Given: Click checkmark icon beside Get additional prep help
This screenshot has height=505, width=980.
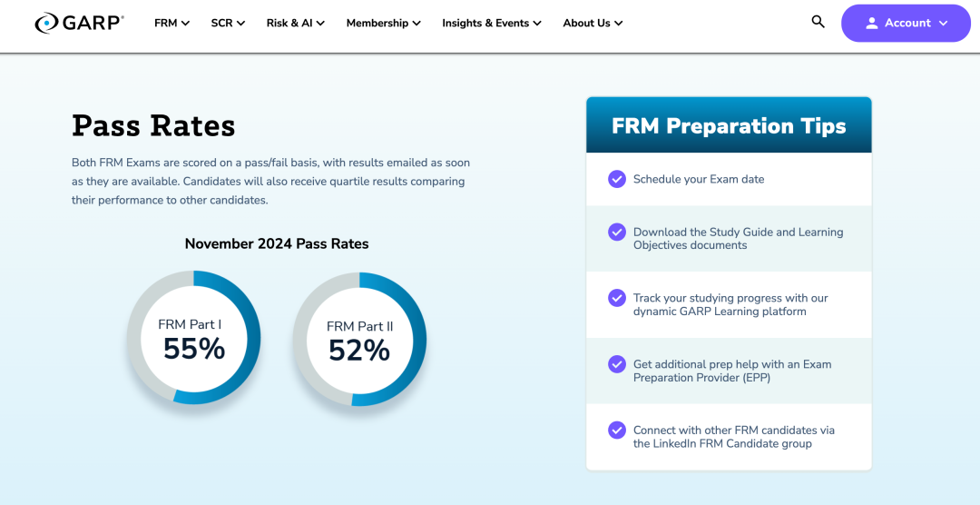Looking at the screenshot, I should click(617, 363).
